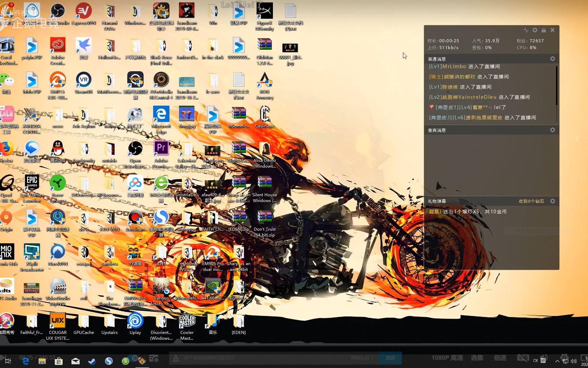Image resolution: width=588 pixels, height=368 pixels.
Task: Launch Uplay desktop shortcut
Action: pos(135,323)
